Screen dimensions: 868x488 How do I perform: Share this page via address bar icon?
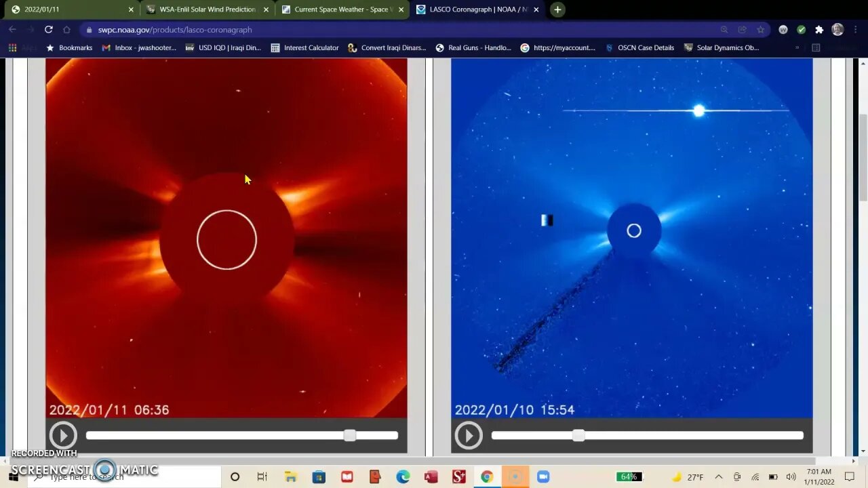[x=743, y=30]
